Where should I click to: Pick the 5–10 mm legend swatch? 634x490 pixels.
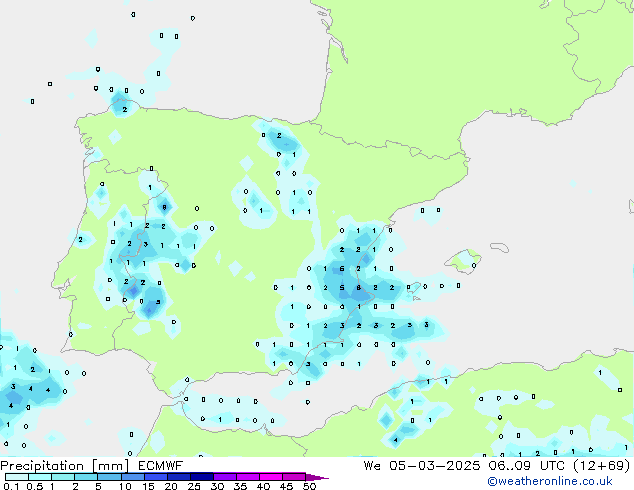109,477
